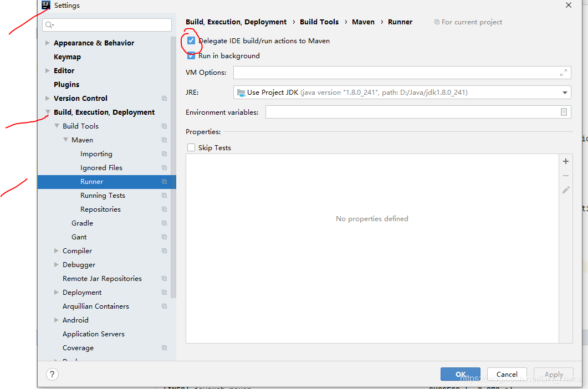The image size is (588, 389).
Task: Open the JRE dropdown
Action: click(565, 93)
